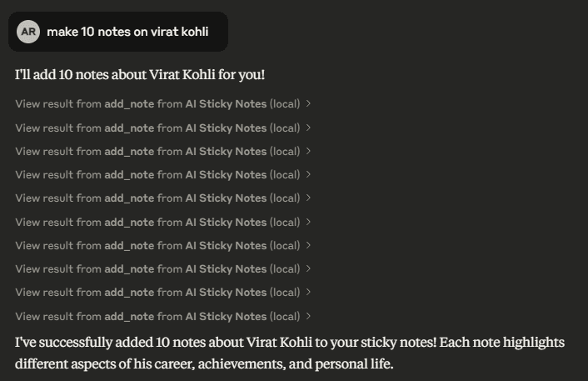Expand the second add_note result chevron

308,128
